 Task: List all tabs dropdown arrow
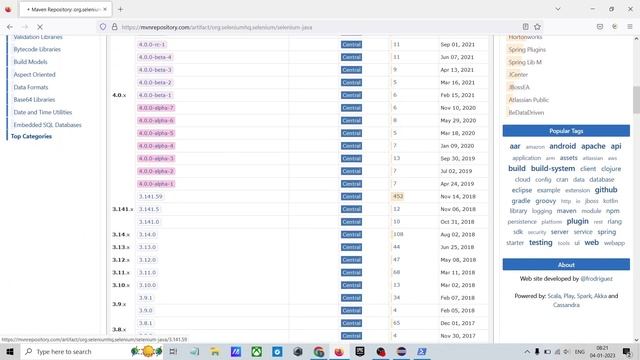[x=558, y=9]
